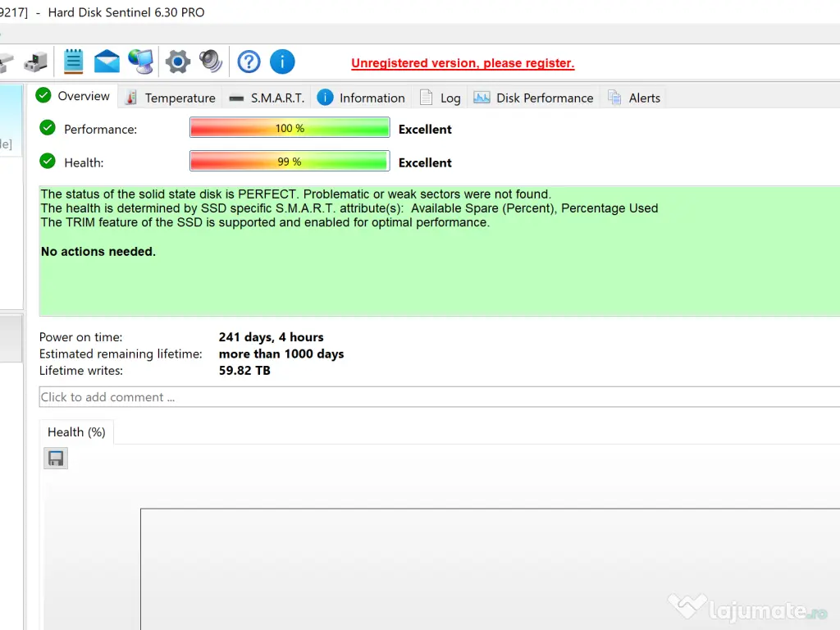Image resolution: width=840 pixels, height=630 pixels.
Task: Go to the Information tab
Action: pyautogui.click(x=361, y=98)
